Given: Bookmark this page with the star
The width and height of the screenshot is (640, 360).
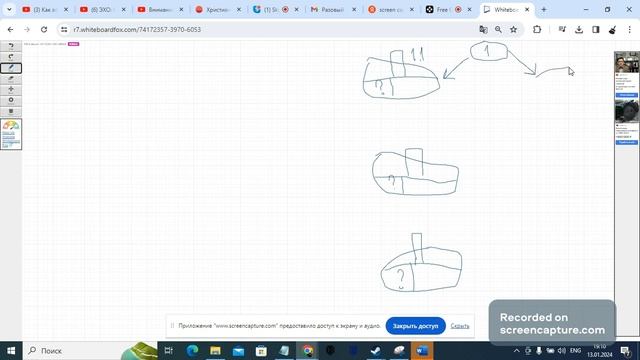Looking at the screenshot, I should (513, 29).
